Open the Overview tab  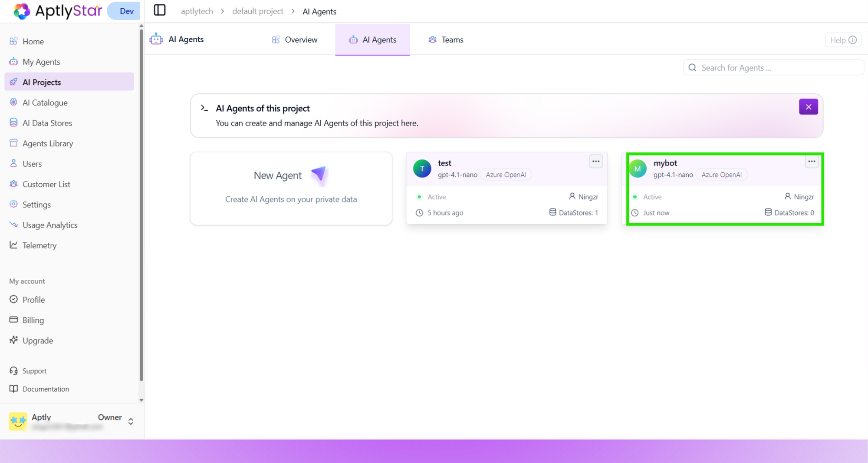[294, 40]
